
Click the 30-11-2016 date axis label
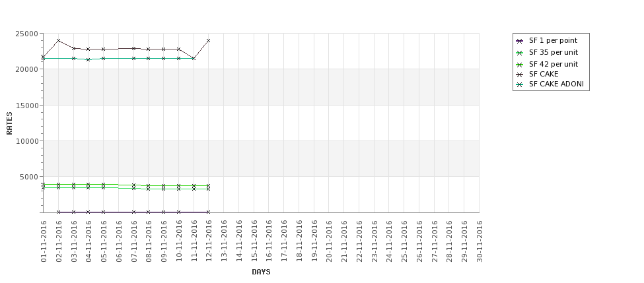[x=480, y=241]
